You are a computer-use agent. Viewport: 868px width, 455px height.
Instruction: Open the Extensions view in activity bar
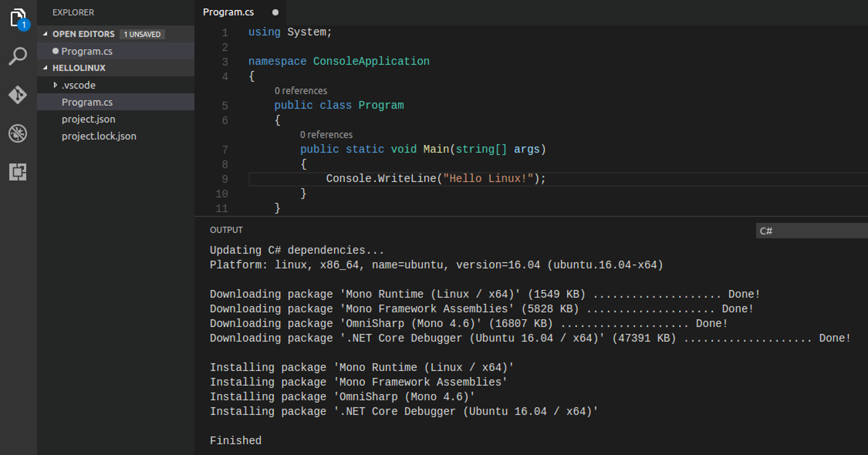(18, 172)
